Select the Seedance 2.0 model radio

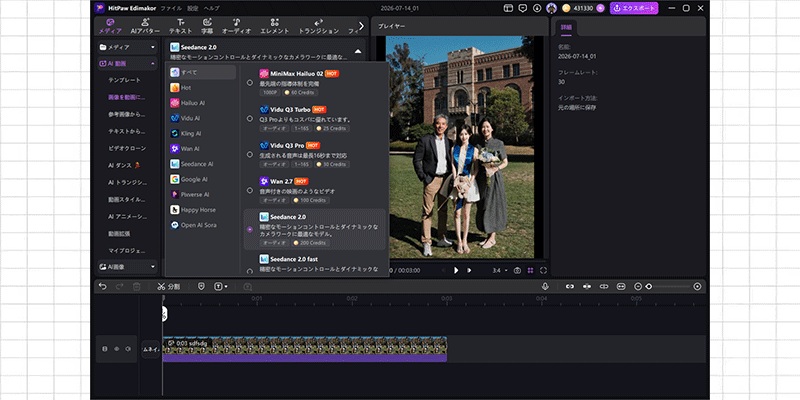[x=249, y=230]
